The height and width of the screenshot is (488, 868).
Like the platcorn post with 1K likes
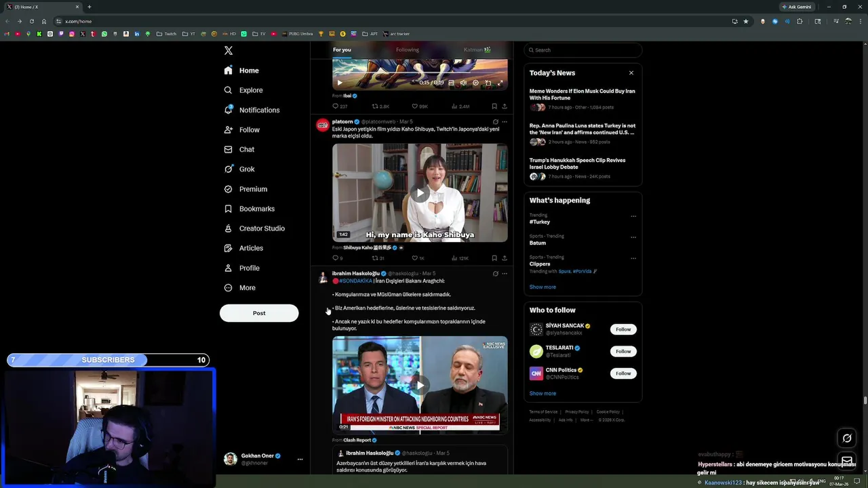pos(418,258)
